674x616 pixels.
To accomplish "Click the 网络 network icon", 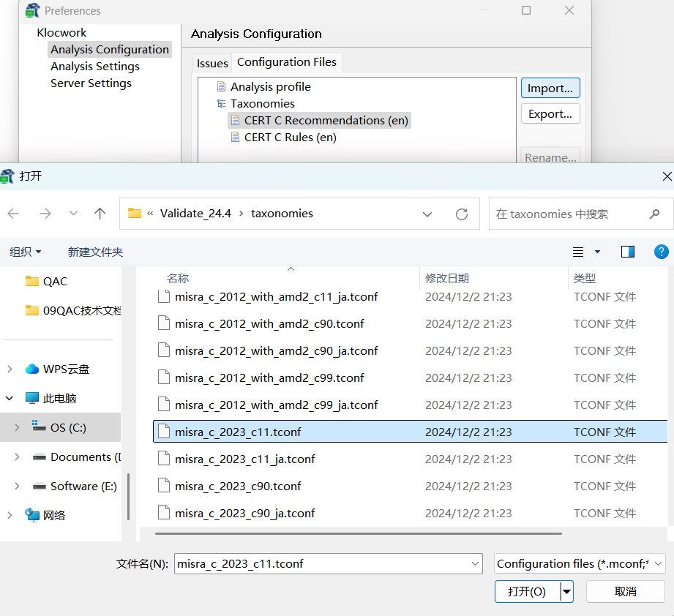I will pyautogui.click(x=31, y=514).
